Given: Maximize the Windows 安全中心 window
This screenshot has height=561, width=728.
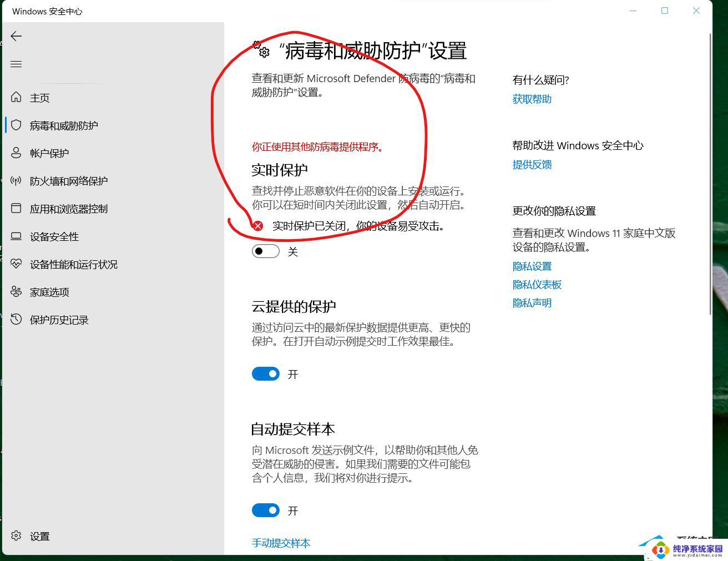Looking at the screenshot, I should click(x=665, y=11).
